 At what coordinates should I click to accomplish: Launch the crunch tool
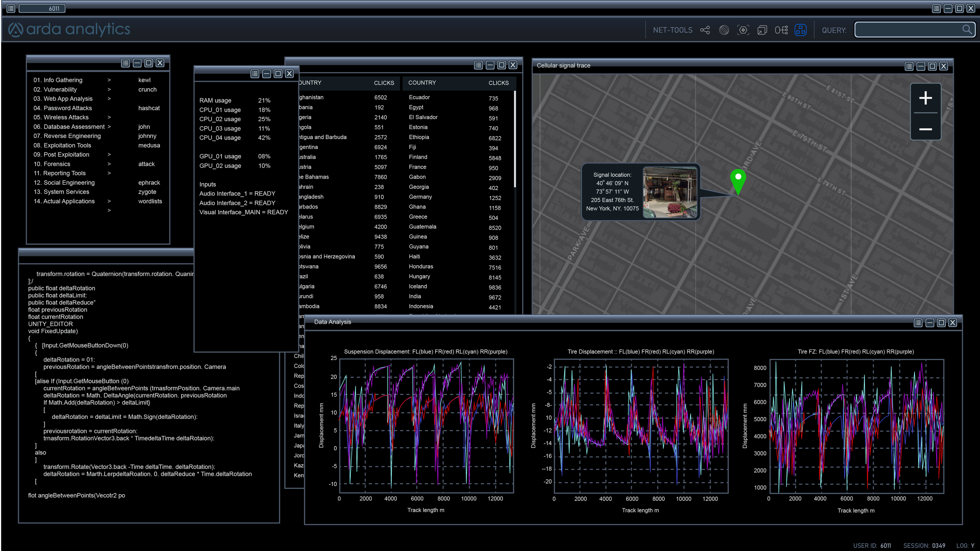coord(147,89)
